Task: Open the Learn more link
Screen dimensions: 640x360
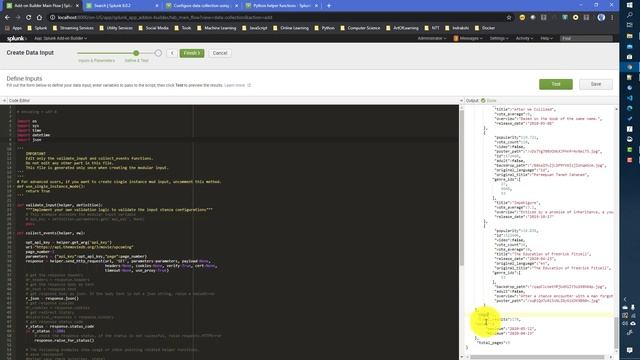Action: (235, 85)
